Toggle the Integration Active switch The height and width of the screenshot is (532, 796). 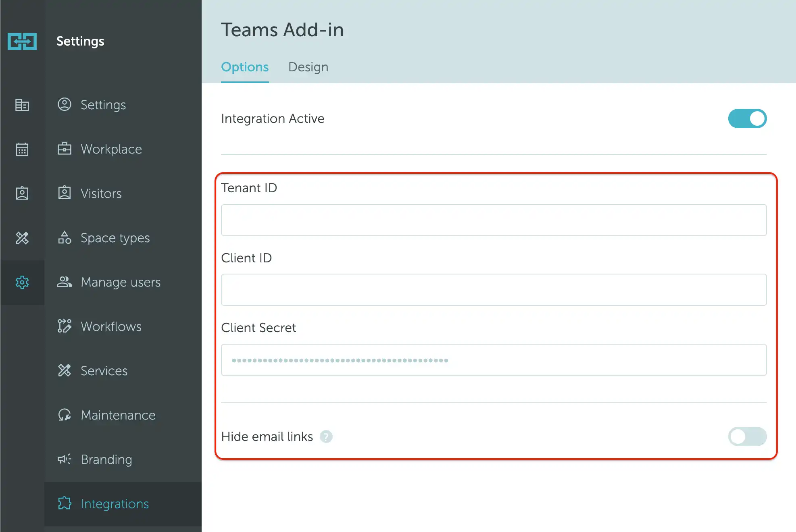point(747,118)
